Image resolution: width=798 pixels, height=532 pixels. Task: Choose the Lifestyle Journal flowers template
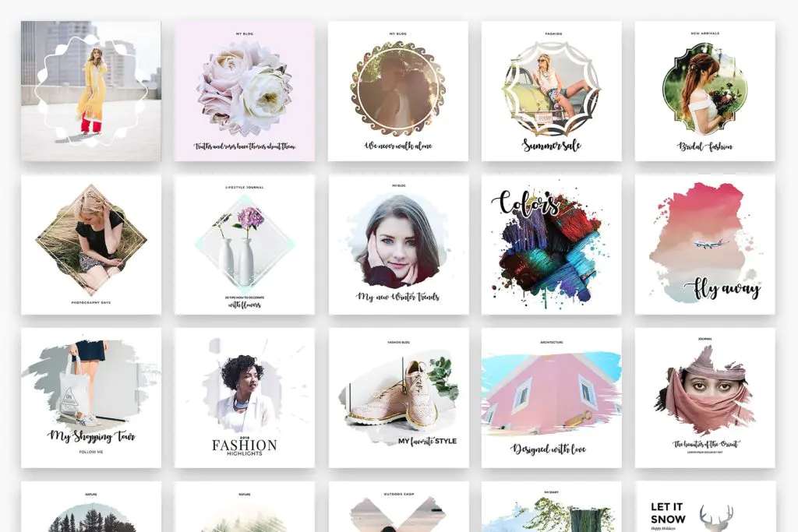click(x=244, y=245)
